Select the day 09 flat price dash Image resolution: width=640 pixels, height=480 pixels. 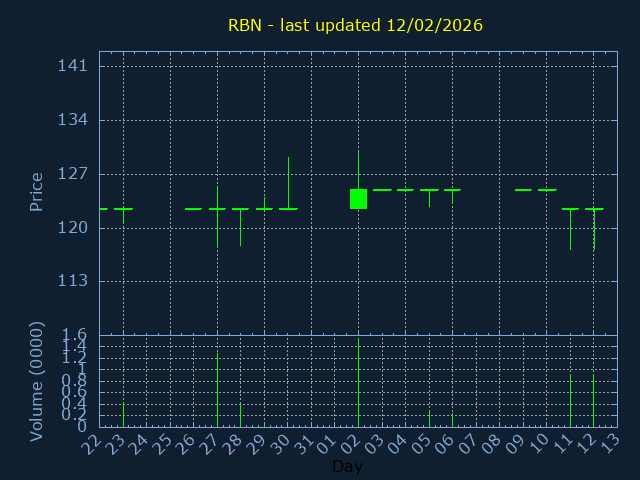tap(523, 190)
